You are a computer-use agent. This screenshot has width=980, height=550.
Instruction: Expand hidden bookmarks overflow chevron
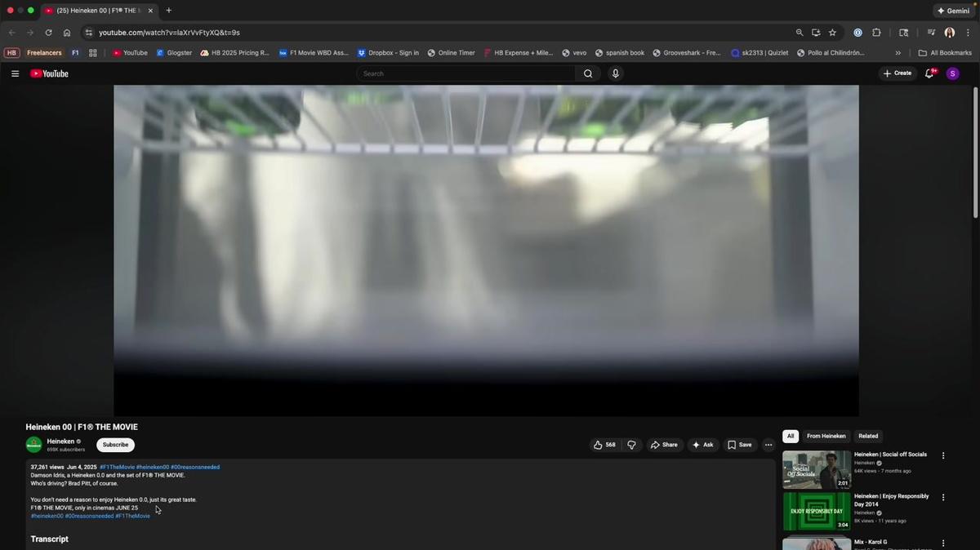point(898,53)
